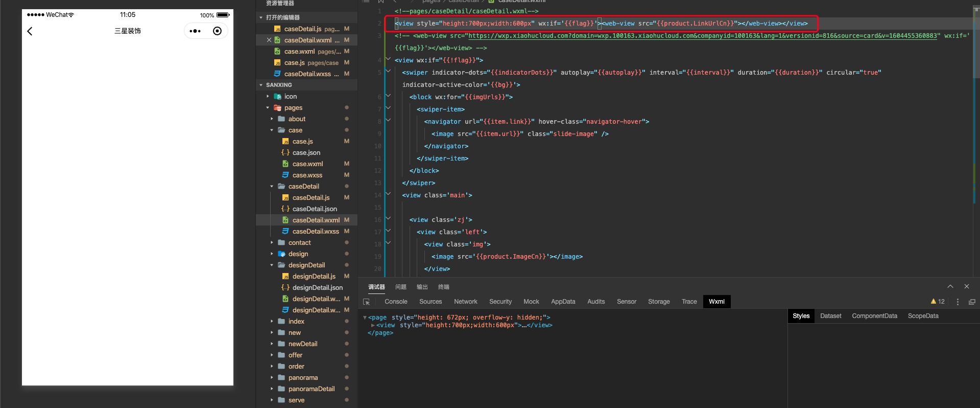Open the Audits tab
Image resolution: width=980 pixels, height=408 pixels.
pyautogui.click(x=596, y=302)
